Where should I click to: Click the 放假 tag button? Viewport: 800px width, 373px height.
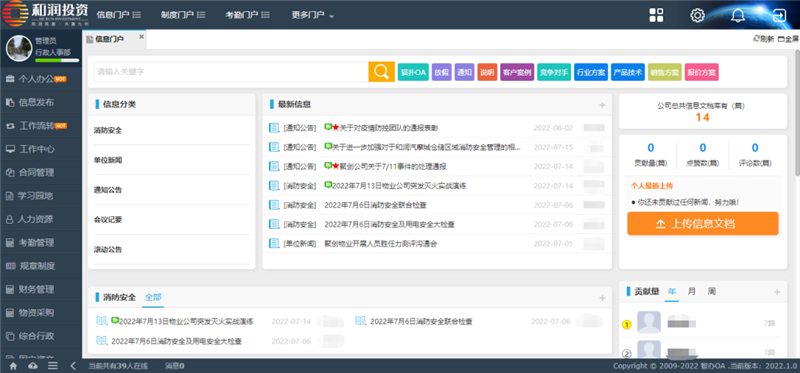tap(441, 72)
